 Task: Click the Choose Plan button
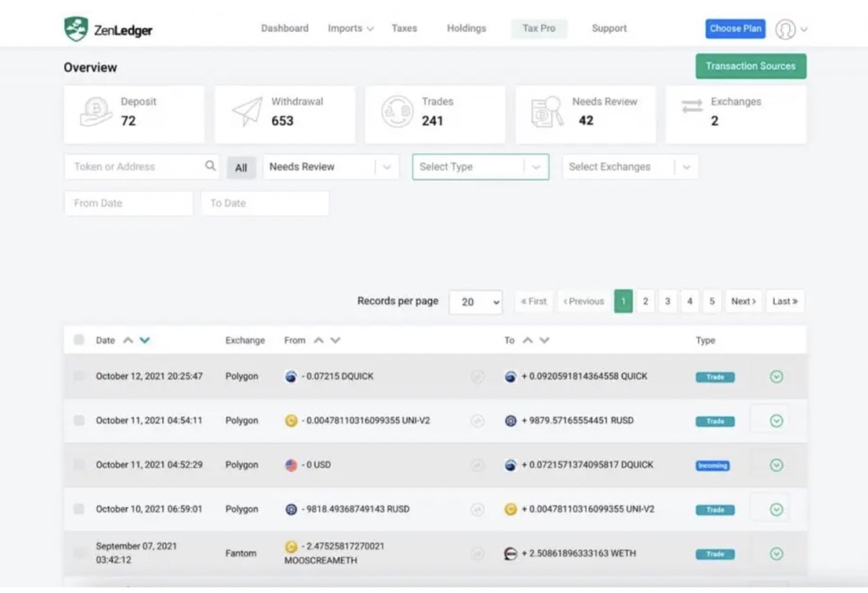click(x=735, y=28)
